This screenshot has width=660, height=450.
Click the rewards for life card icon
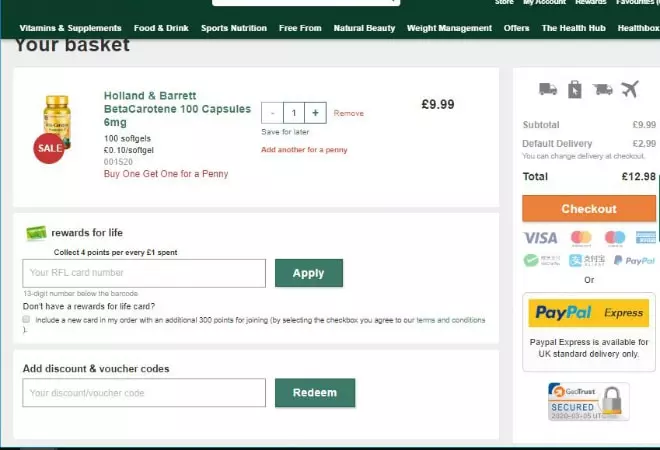(x=36, y=233)
